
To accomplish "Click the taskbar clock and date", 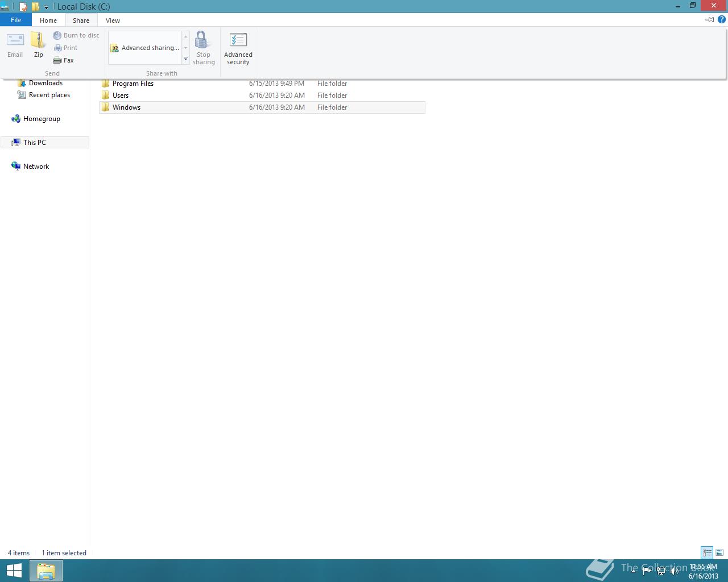I will [704, 571].
